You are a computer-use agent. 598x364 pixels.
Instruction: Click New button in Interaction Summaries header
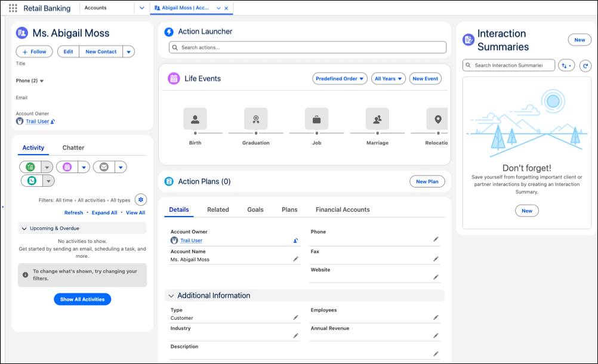tap(579, 39)
